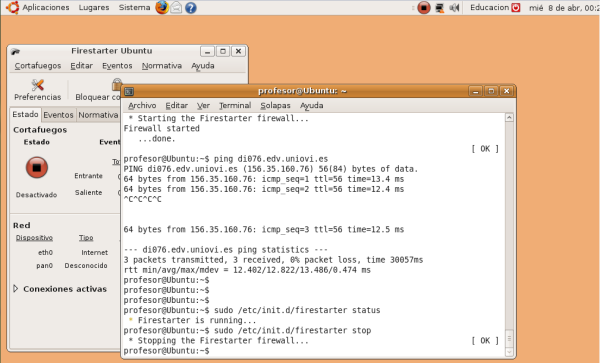Screen dimensions: 600x363
Task: Click the Ubuntu logo next to Aplicaciones
Action: (12, 7)
